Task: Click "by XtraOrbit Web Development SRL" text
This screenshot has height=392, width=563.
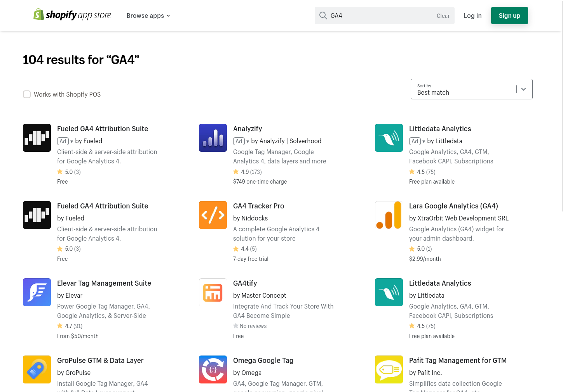Action: (459, 219)
